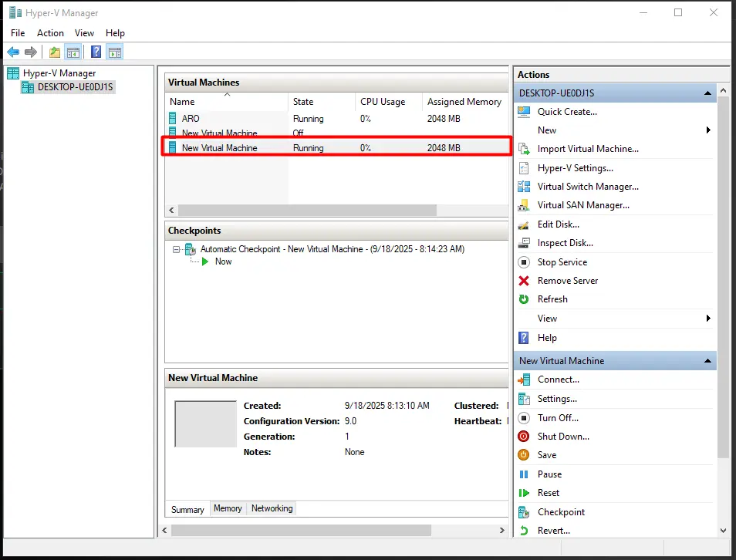This screenshot has width=736, height=560.
Task: Click the Actions pane scroll up arrow
Action: coord(724,90)
